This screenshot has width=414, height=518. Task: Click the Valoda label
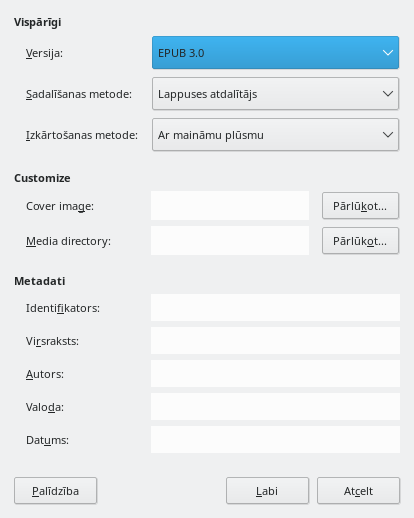[x=45, y=407]
